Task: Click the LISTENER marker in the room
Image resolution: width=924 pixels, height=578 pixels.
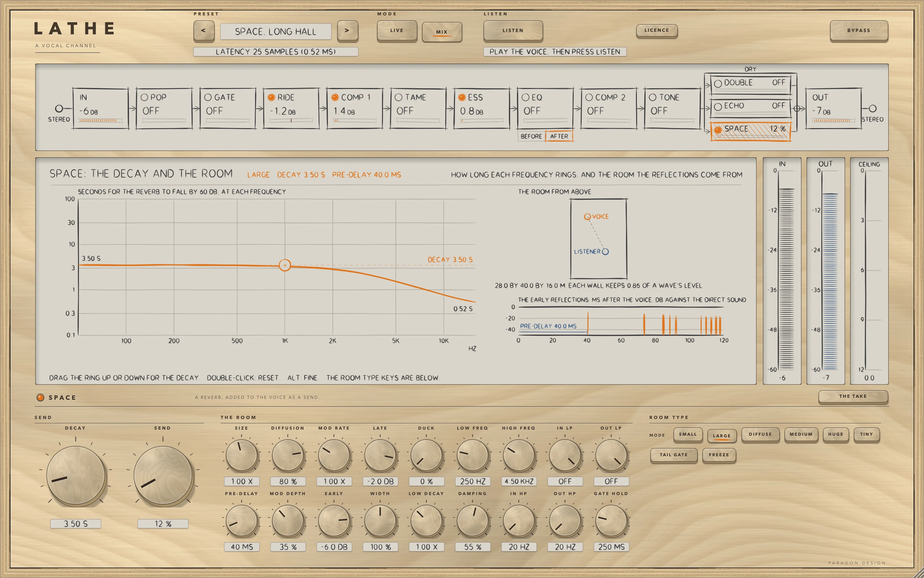Action: click(605, 251)
